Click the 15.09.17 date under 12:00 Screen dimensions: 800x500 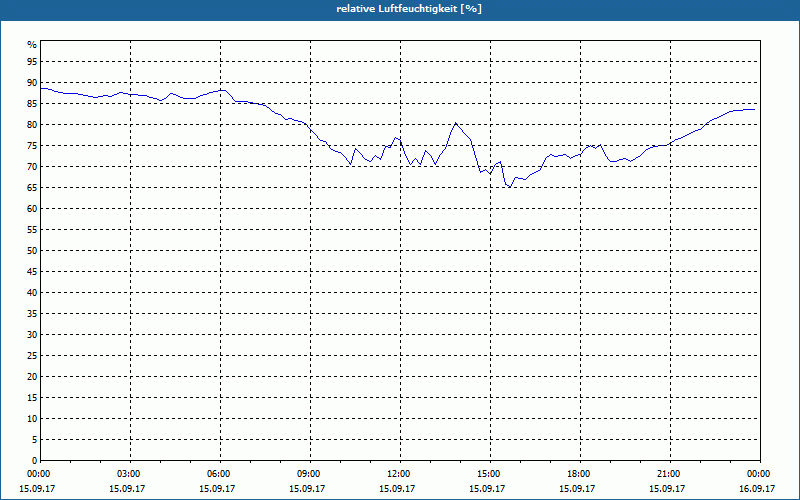coord(397,489)
